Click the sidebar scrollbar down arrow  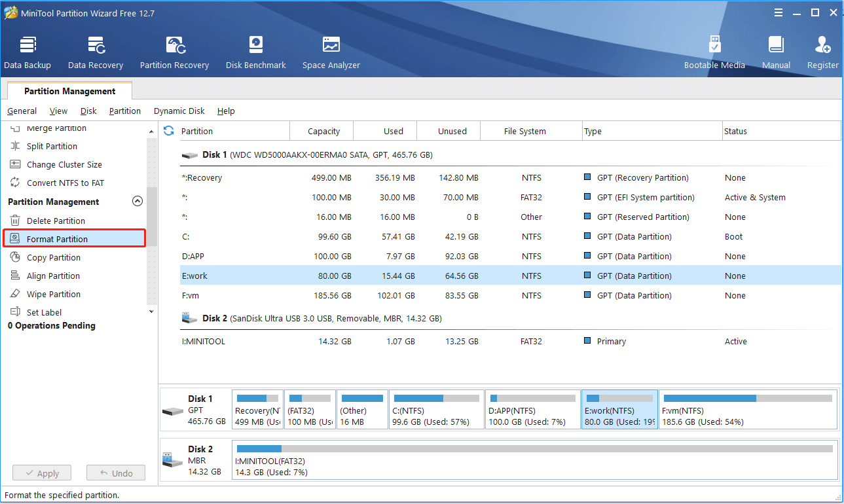152,312
